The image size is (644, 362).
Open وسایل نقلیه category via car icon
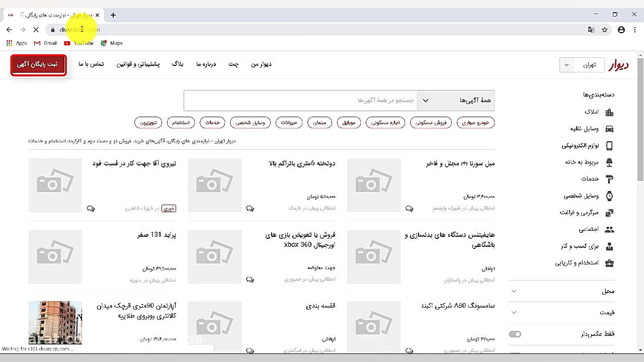609,128
